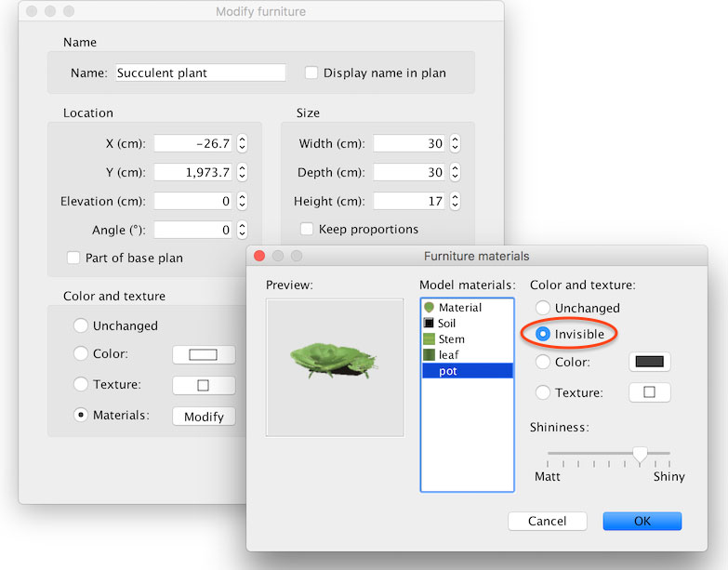Click the Name text field
Screen dimensions: 728x570
(200, 73)
